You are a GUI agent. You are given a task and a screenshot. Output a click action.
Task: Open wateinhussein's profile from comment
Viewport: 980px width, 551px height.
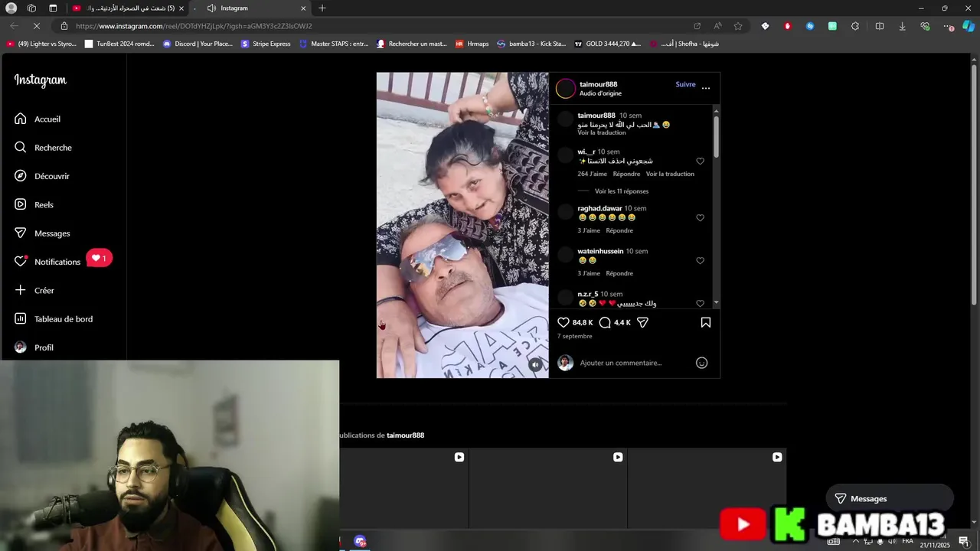pos(600,251)
